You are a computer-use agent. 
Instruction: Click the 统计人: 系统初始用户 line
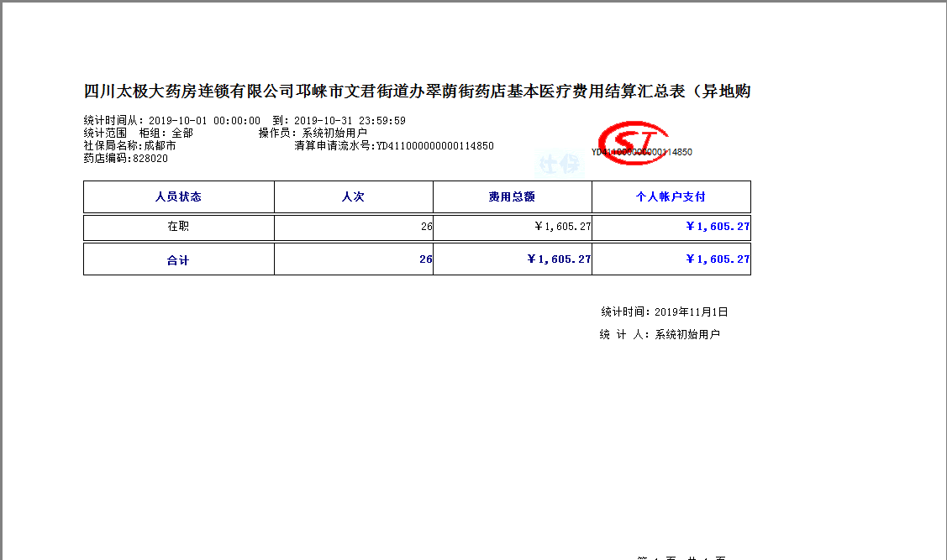[660, 334]
